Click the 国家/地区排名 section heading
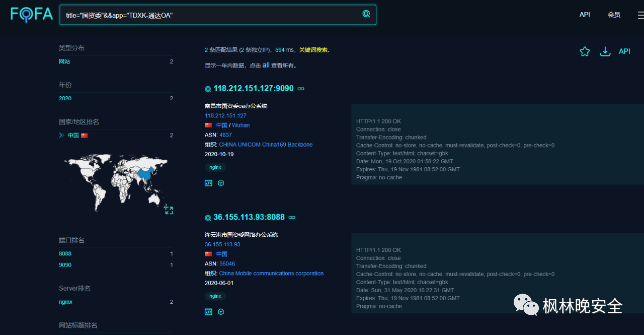 coord(79,122)
